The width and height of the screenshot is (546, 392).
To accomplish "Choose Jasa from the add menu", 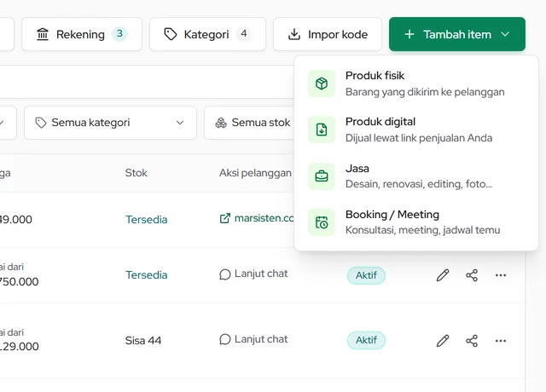I will [x=416, y=176].
